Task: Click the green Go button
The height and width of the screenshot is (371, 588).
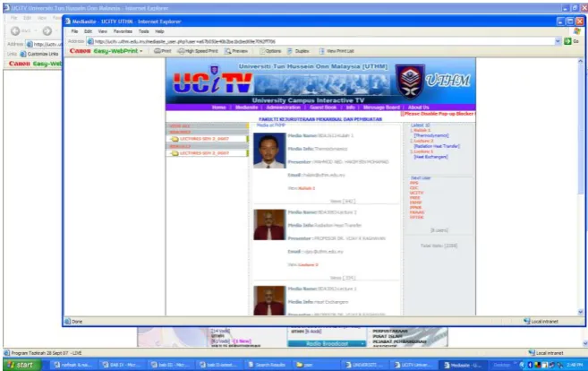Action: (572, 41)
